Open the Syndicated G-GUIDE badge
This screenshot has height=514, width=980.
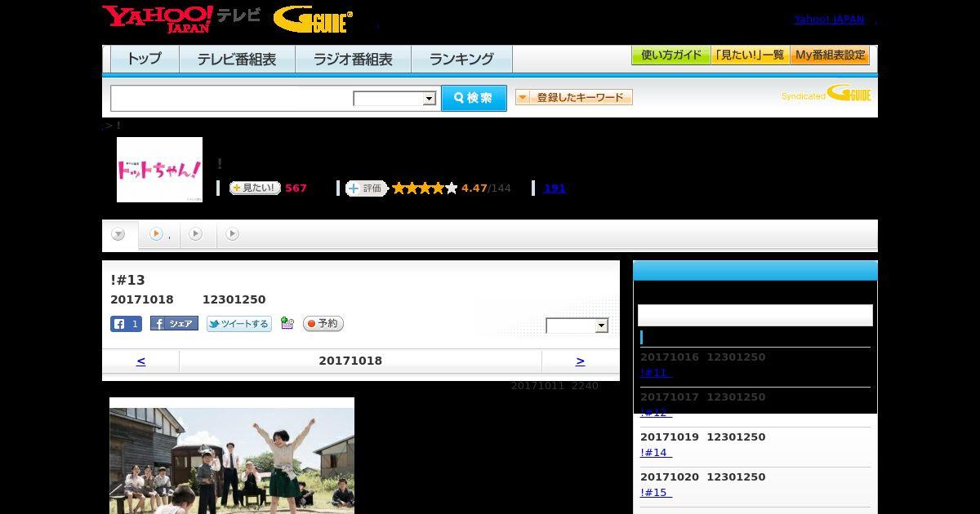[826, 94]
